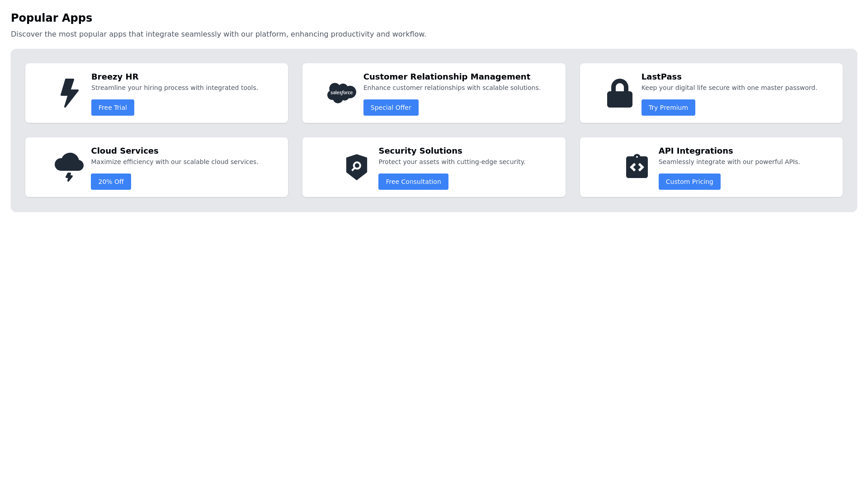The image size is (868, 488).
Task: Click the LastPass card title
Action: (661, 77)
